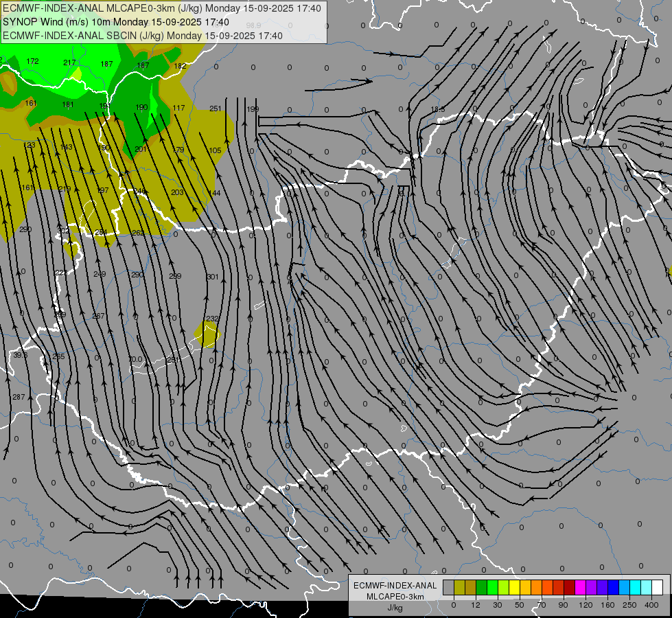Viewport: 672px width, 618px height.
Task: Click the map value 39.5
Action: [x=20, y=355]
